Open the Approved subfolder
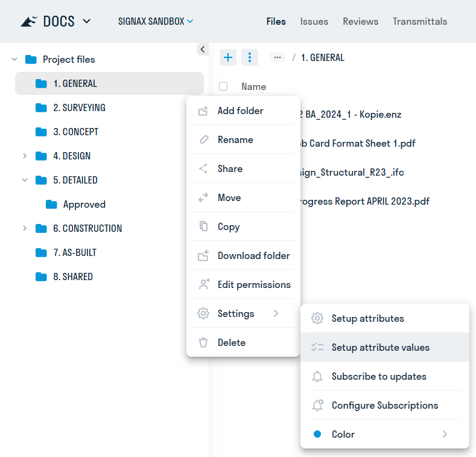Viewport: 476px width, 457px height. 84,205
